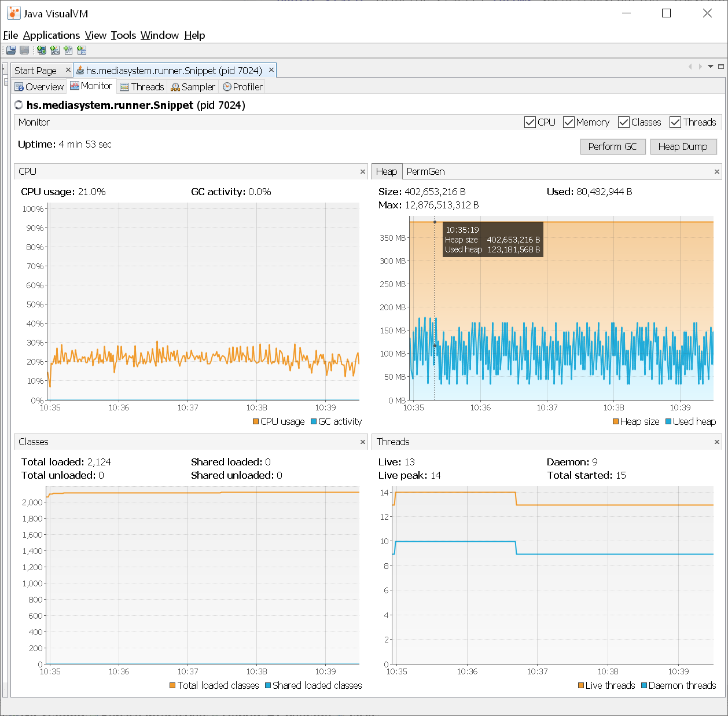Click the Max heap value 12,876,513,312 B
The width and height of the screenshot is (728, 716).
[x=442, y=205]
